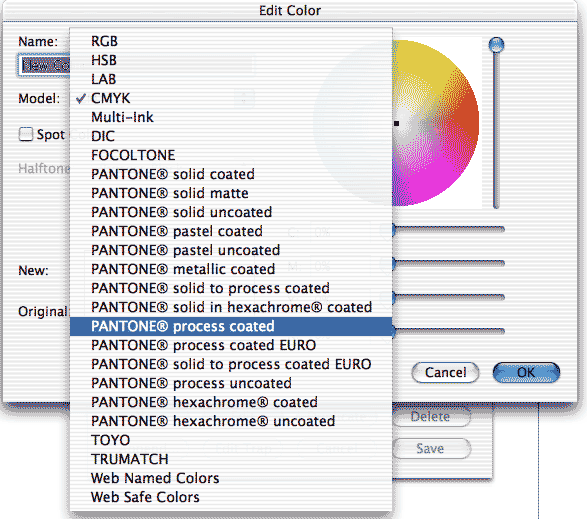Select PANTONE pastel coated
The width and height of the screenshot is (587, 519).
(231, 231)
